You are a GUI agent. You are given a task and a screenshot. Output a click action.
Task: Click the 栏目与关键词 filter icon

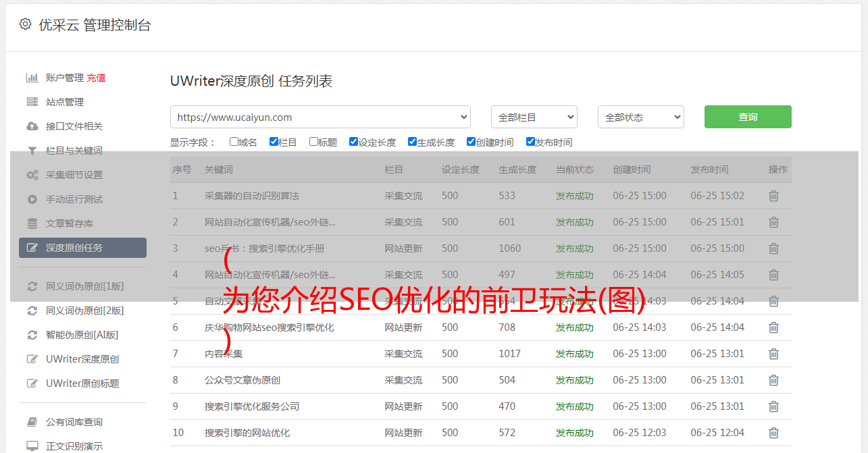click(x=32, y=151)
